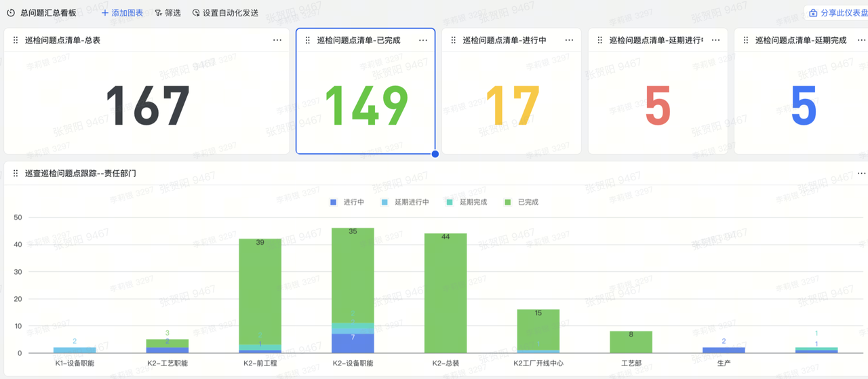Click drag handle of 巡检问题点清单-延期完成 card
Screen dimensions: 868x379
[746, 41]
